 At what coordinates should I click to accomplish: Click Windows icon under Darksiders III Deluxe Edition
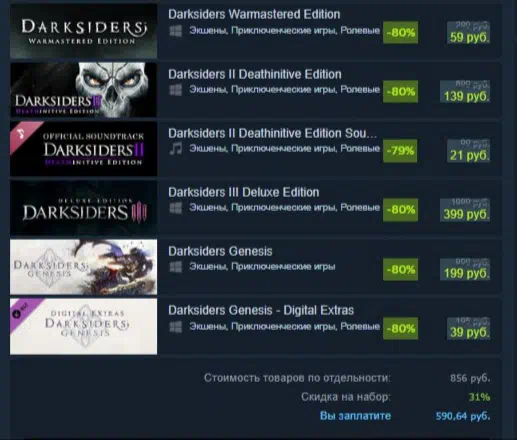(x=176, y=208)
